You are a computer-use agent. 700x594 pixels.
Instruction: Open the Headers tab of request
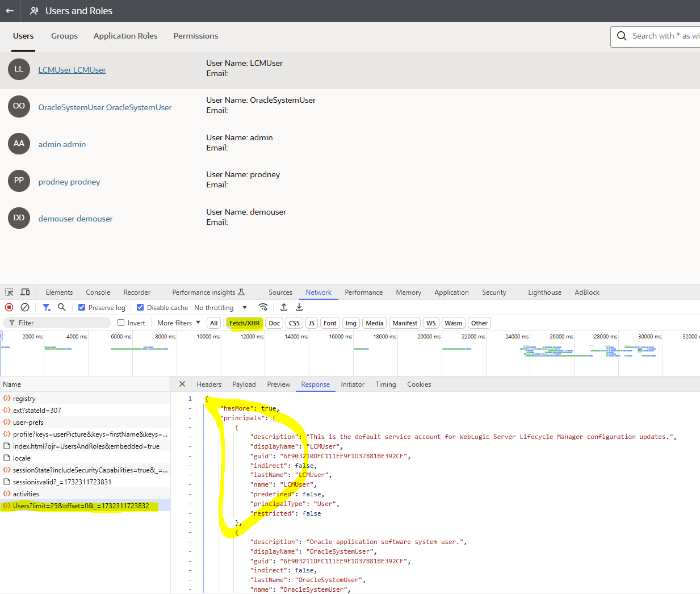pyautogui.click(x=209, y=384)
